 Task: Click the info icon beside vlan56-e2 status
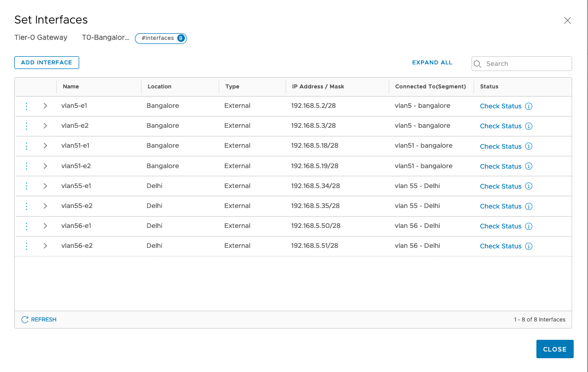click(x=529, y=246)
